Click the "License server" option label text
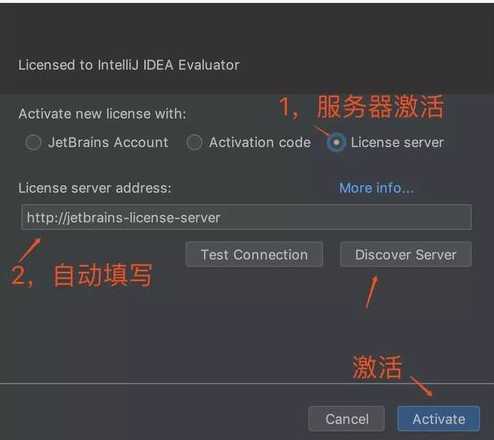Viewport: 494px width, 440px height. (397, 142)
